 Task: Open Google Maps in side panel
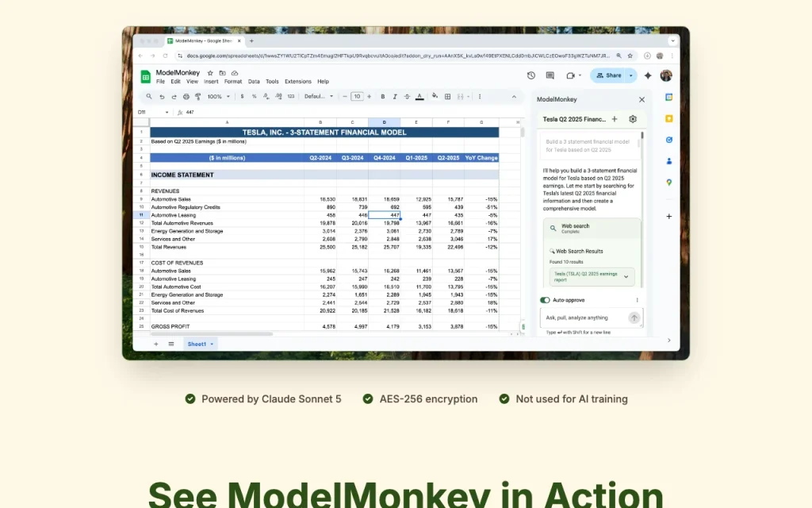(669, 183)
